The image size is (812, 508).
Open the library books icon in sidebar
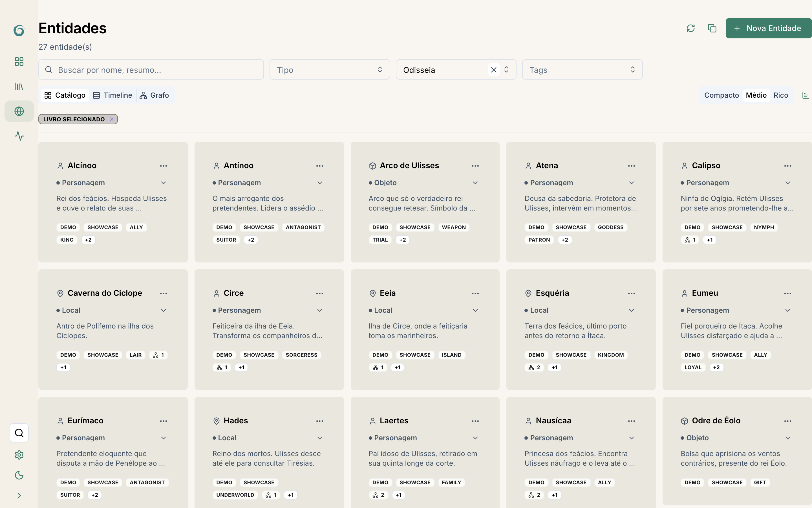19,86
